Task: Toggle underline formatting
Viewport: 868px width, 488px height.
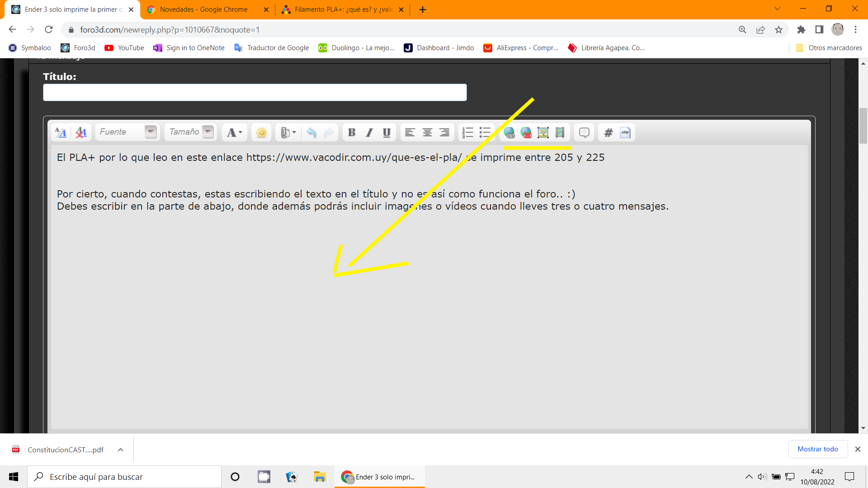Action: pyautogui.click(x=387, y=132)
